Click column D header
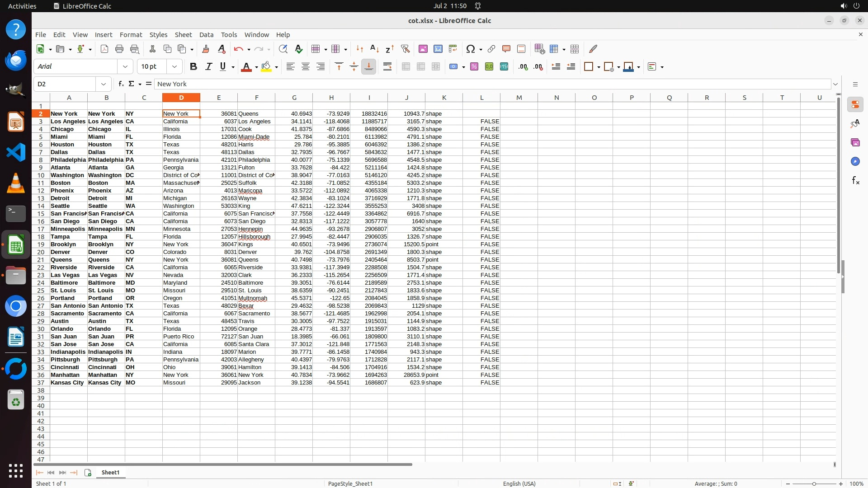Viewport: 868px width, 488px height. pyautogui.click(x=181, y=98)
